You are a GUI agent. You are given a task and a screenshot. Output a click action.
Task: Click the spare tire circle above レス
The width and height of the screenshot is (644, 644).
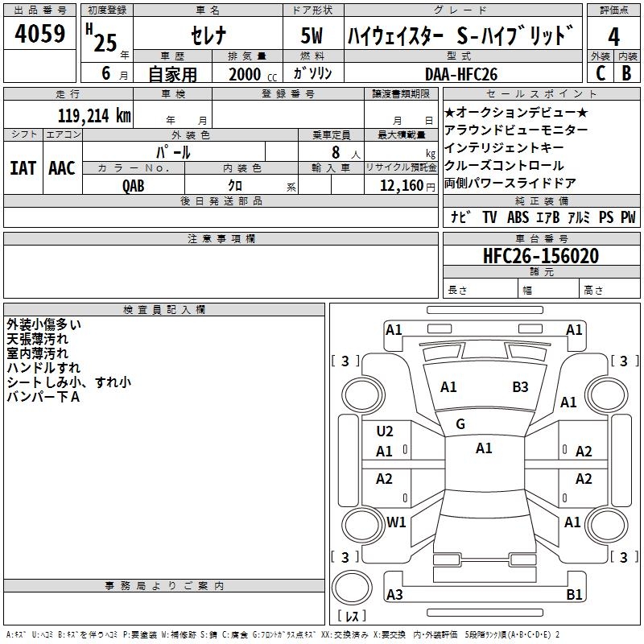[352, 588]
